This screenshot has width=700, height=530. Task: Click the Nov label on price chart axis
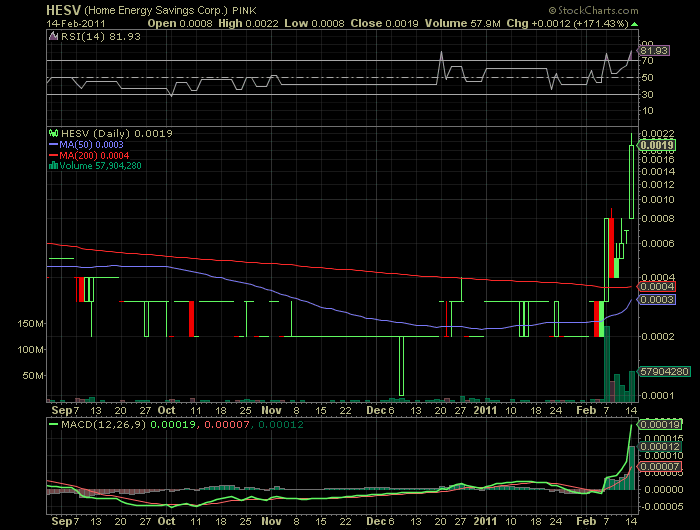pos(271,410)
